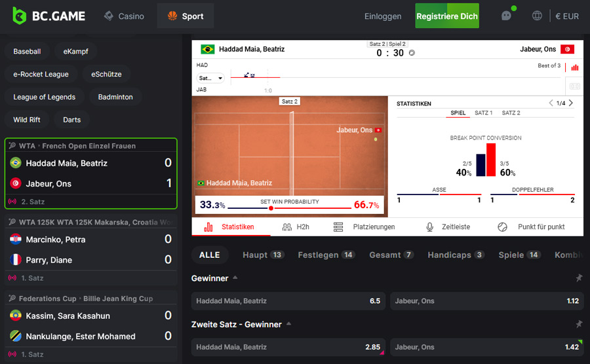Click France flag beside Parry
The height and width of the screenshot is (364, 590).
pyautogui.click(x=16, y=259)
